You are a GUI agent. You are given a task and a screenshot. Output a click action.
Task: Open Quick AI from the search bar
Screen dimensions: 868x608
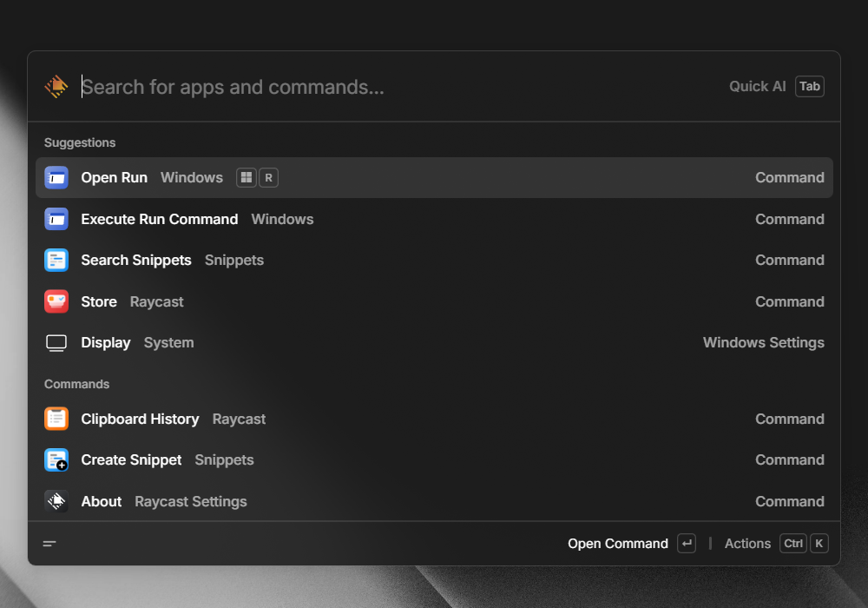click(x=757, y=87)
